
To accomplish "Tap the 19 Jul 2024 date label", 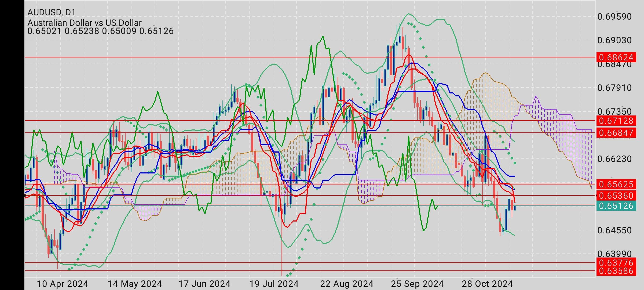I will (274, 284).
